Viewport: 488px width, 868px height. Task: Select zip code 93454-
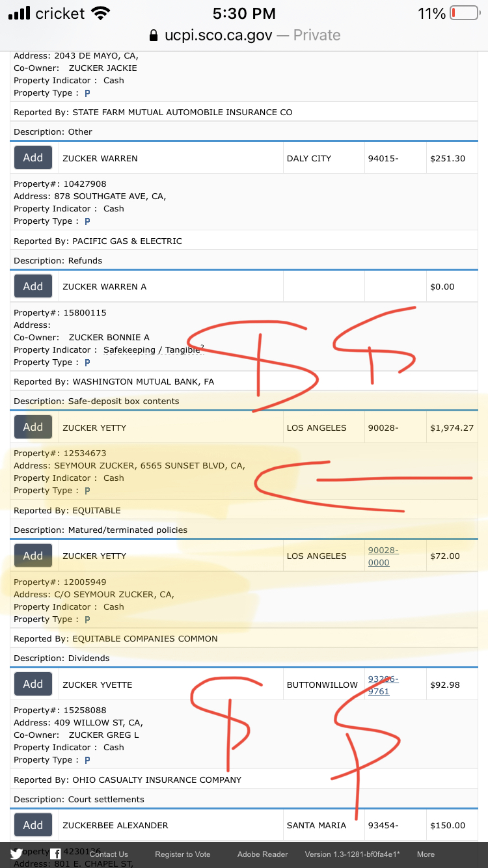(383, 826)
